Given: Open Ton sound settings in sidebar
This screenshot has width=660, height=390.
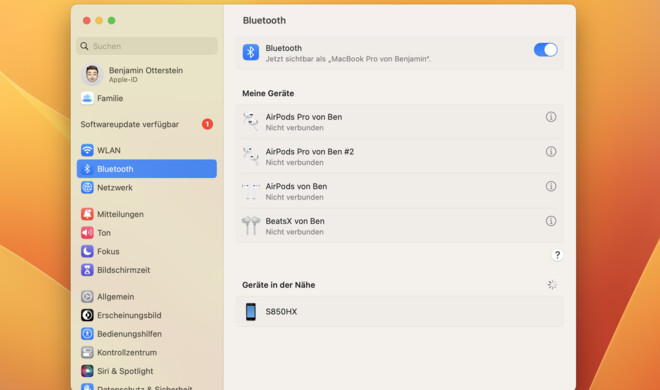Looking at the screenshot, I should [x=147, y=233].
